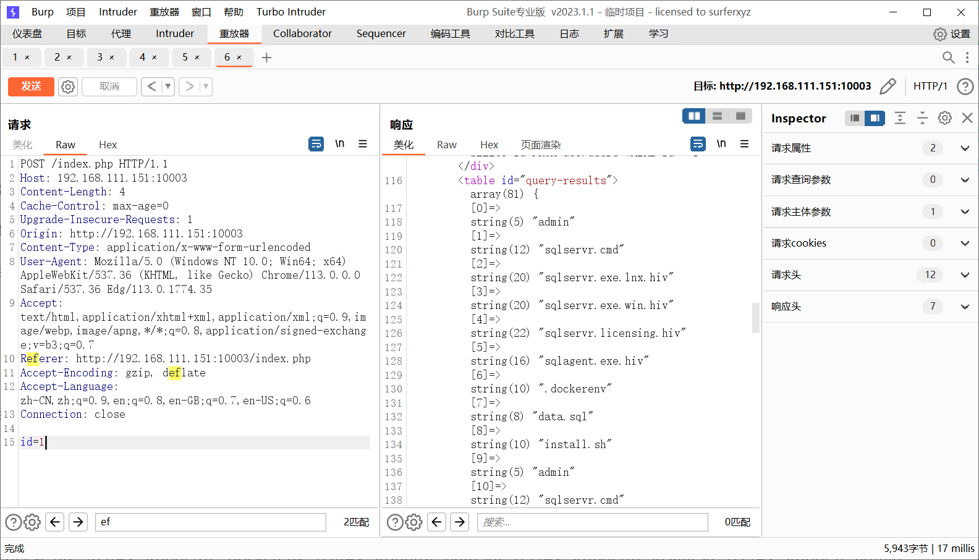Viewport: 979px width, 560px height.
Task: Go to the next match in response search
Action: [x=460, y=522]
